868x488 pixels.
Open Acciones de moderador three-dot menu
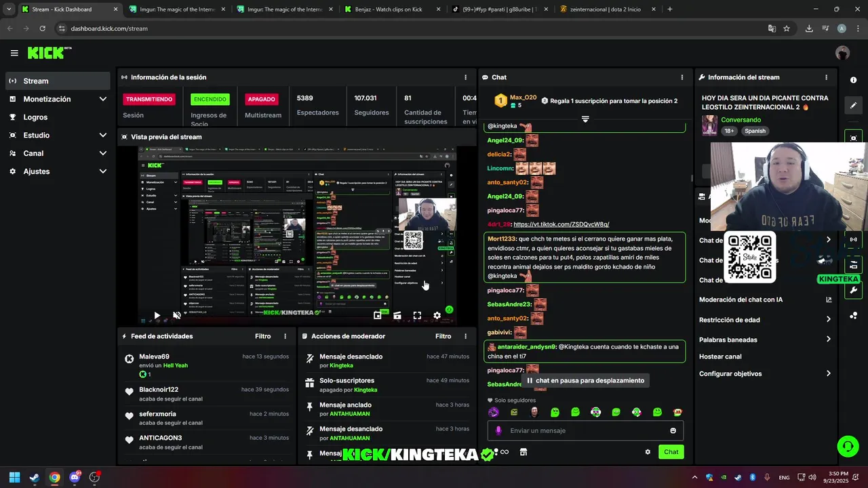465,336
